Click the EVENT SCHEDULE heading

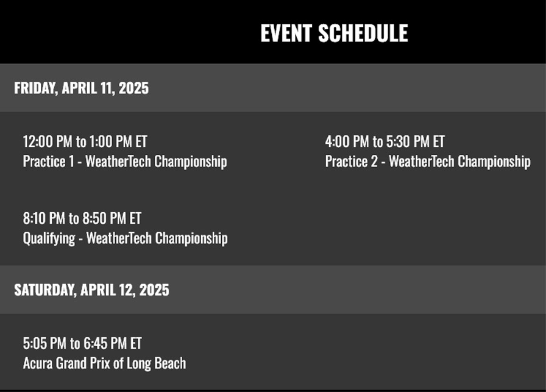pos(334,33)
